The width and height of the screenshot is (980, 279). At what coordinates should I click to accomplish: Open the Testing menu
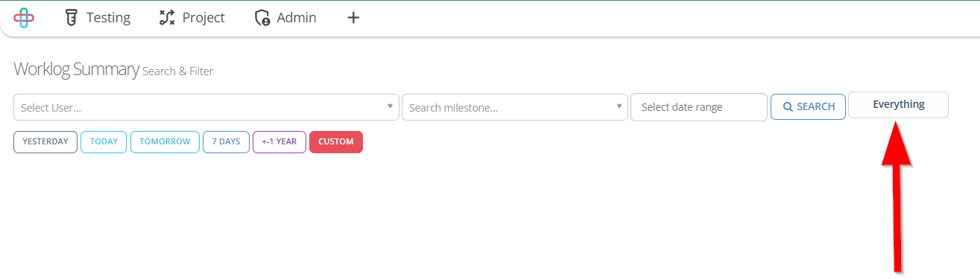98,18
